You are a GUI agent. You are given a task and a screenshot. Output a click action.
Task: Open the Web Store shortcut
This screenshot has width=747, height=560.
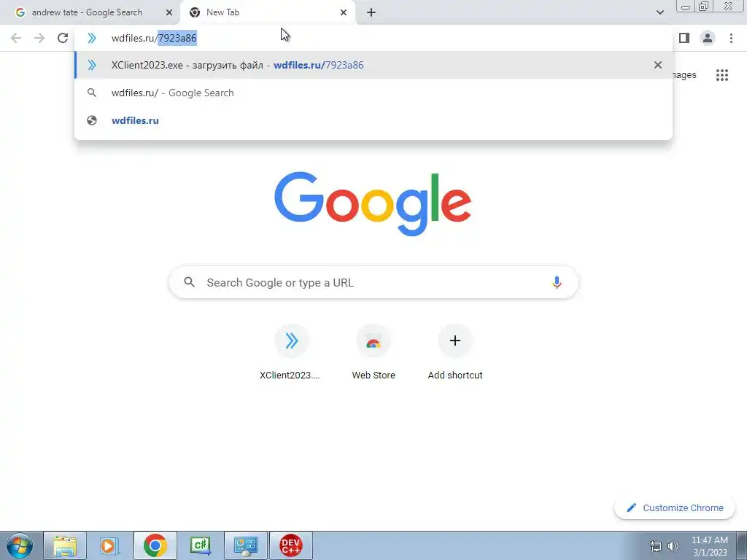click(373, 353)
